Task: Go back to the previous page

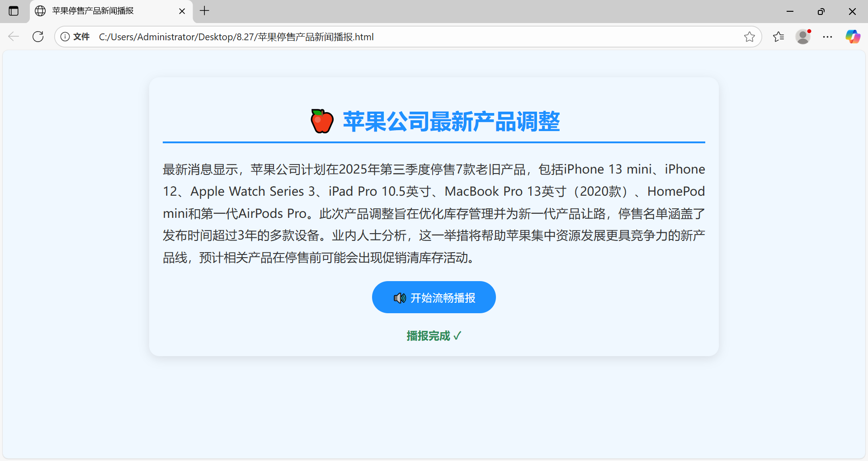Action: coord(14,37)
